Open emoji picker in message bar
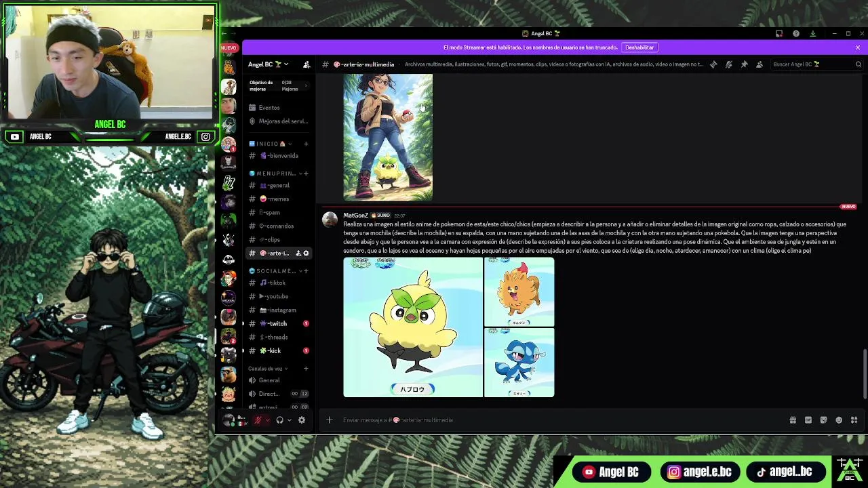This screenshot has height=488, width=868. click(x=839, y=420)
